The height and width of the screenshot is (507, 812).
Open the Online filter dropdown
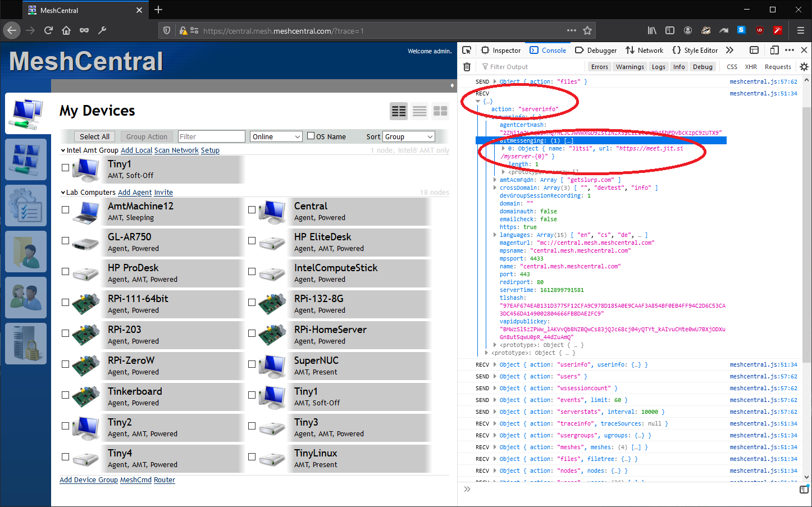276,136
